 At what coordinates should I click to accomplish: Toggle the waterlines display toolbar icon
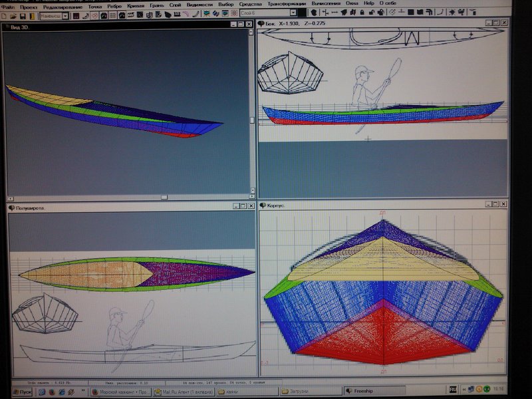point(140,16)
